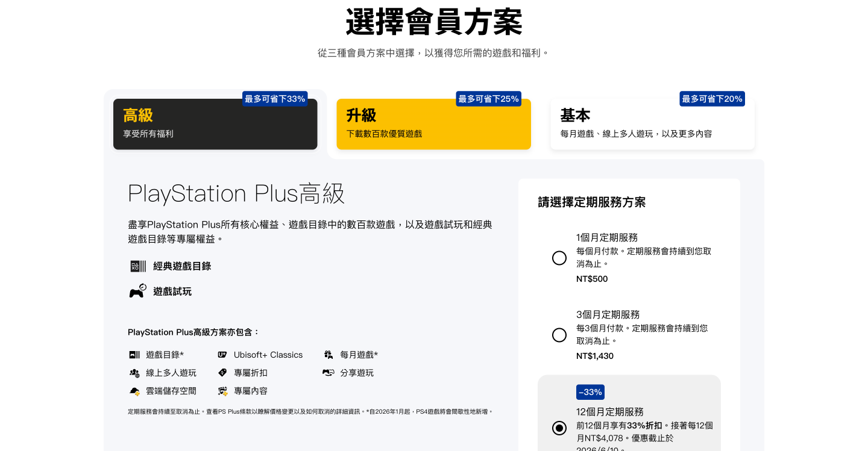Click the 最多可省下33% badge
Screen dimensions: 868x451
click(275, 99)
